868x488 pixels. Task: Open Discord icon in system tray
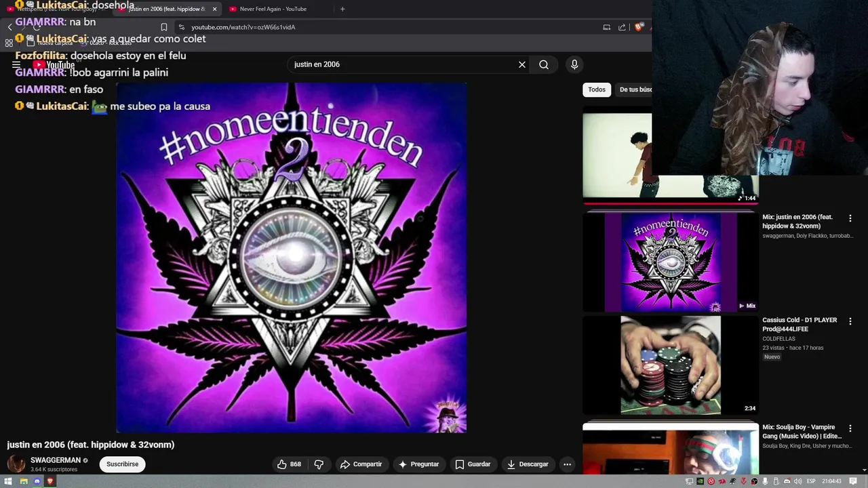coord(787,481)
